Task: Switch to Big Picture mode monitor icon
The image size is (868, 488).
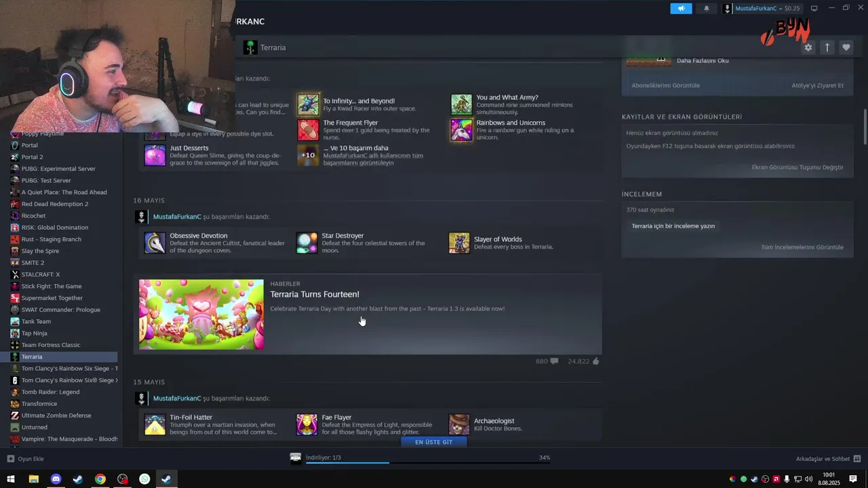Action: point(814,8)
